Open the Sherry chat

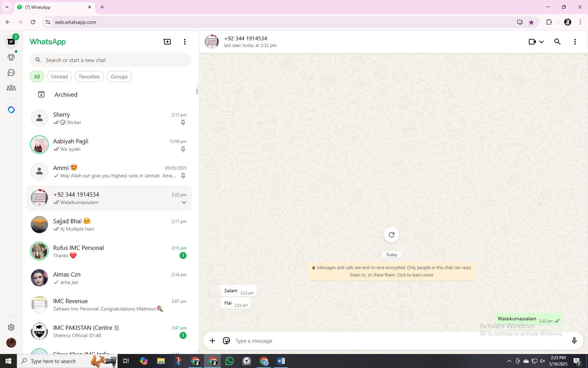click(109, 118)
